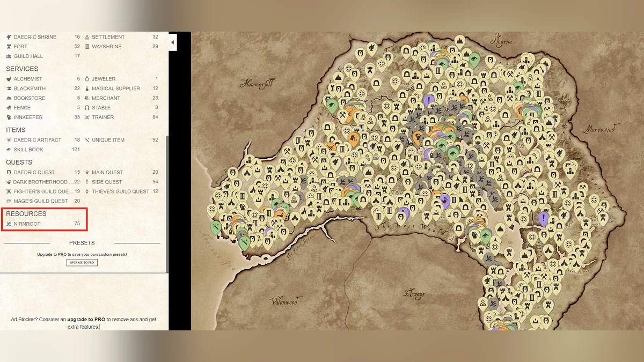Click the sidebar vertical scrollbar
644x362 pixels.
click(167, 204)
